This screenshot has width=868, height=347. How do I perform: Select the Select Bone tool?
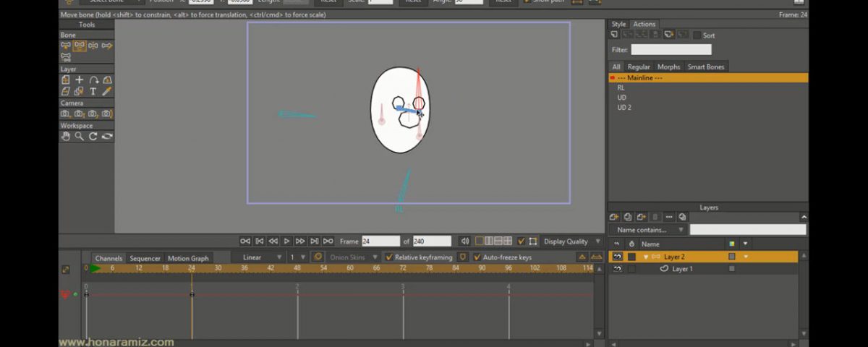[66, 46]
